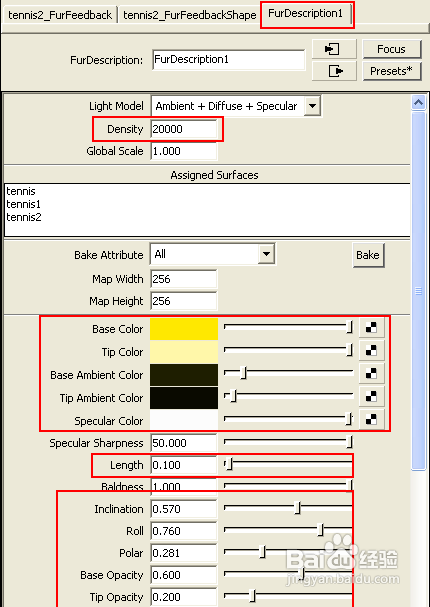Click the Map Height value field
Viewport: 430px width, 607px height.
pos(183,301)
